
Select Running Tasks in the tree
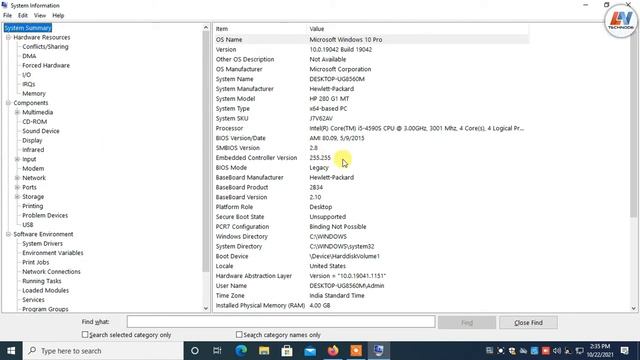pyautogui.click(x=42, y=281)
